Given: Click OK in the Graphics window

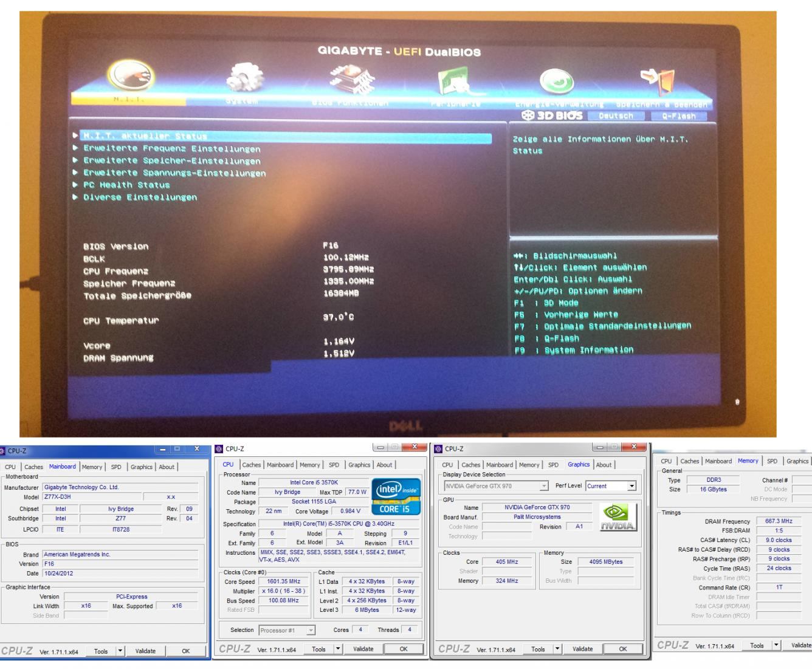Looking at the screenshot, I should pyautogui.click(x=623, y=649).
